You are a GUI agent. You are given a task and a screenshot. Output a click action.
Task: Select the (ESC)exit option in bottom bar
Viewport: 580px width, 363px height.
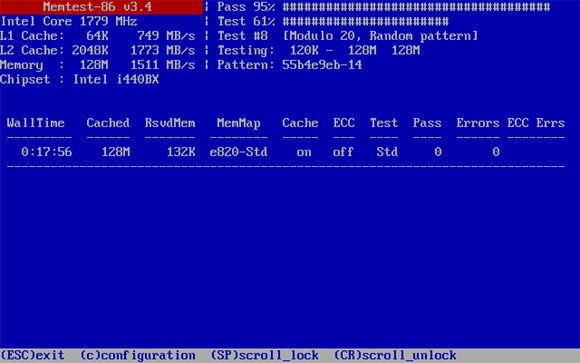[x=33, y=356]
